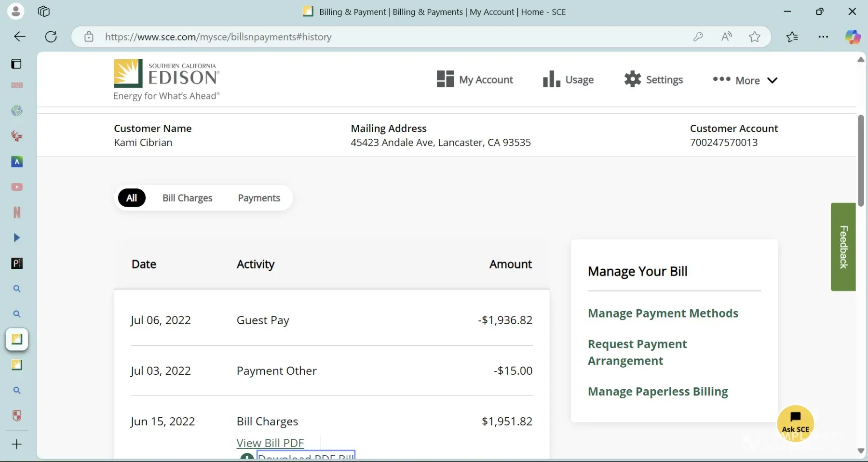The image size is (868, 462).
Task: Add page to favorites with the star icon
Action: (755, 37)
